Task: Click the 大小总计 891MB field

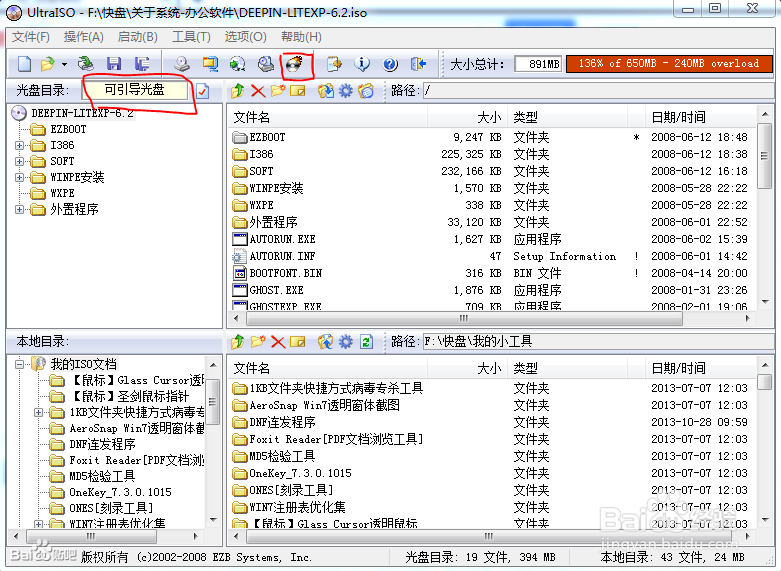Action: pyautogui.click(x=538, y=64)
